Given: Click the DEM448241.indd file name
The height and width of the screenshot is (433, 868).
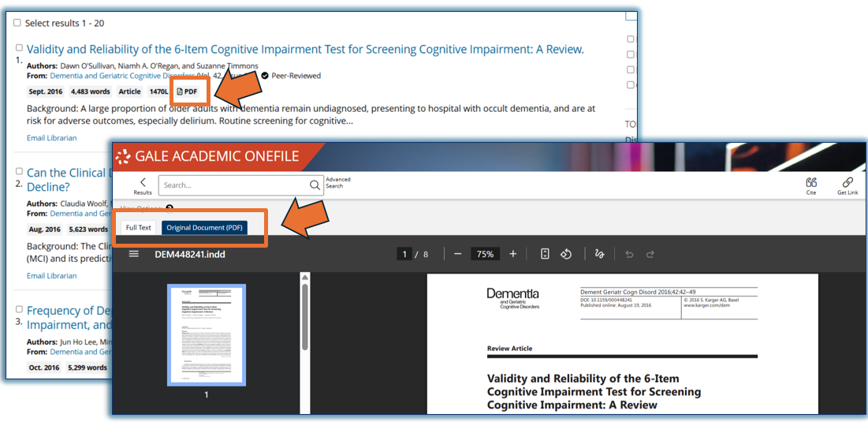Looking at the screenshot, I should coord(190,255).
